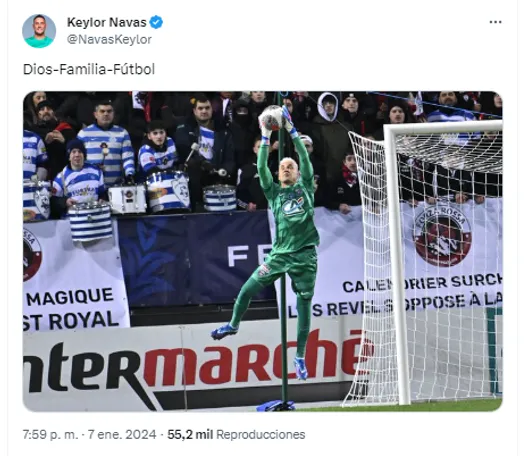The width and height of the screenshot is (528, 456).
Task: Click the Forza Rossa round logo banner
Action: tap(442, 235)
